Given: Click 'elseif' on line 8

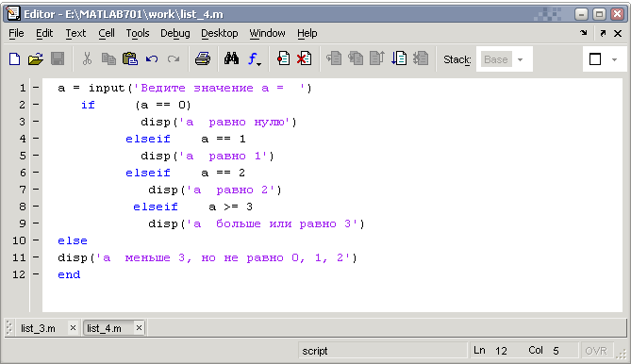Looking at the screenshot, I should click(156, 207).
